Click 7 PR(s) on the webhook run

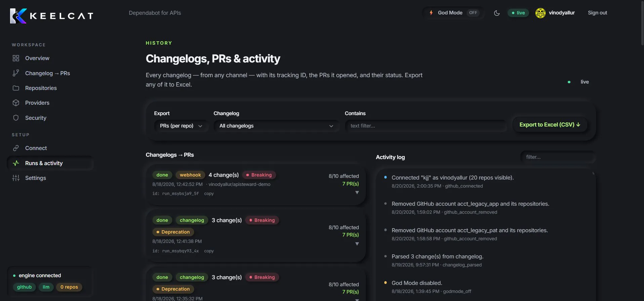pyautogui.click(x=350, y=184)
